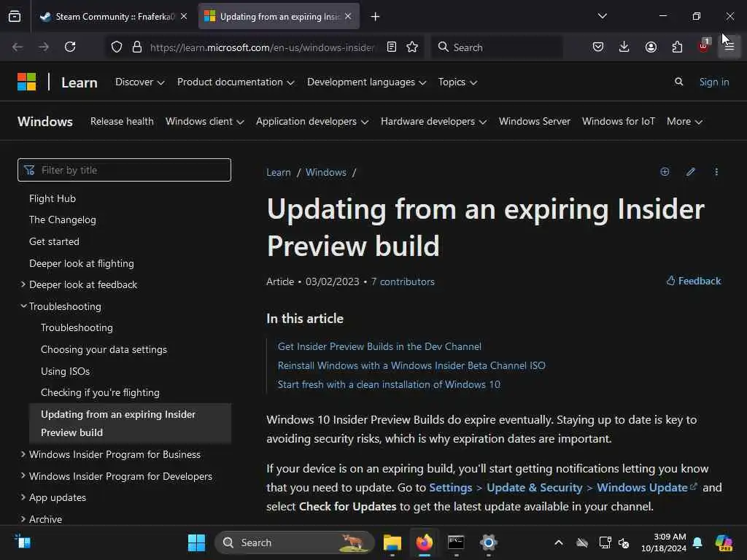This screenshot has width=747, height=560.
Task: Close the Steam Community tab
Action: coord(184,16)
